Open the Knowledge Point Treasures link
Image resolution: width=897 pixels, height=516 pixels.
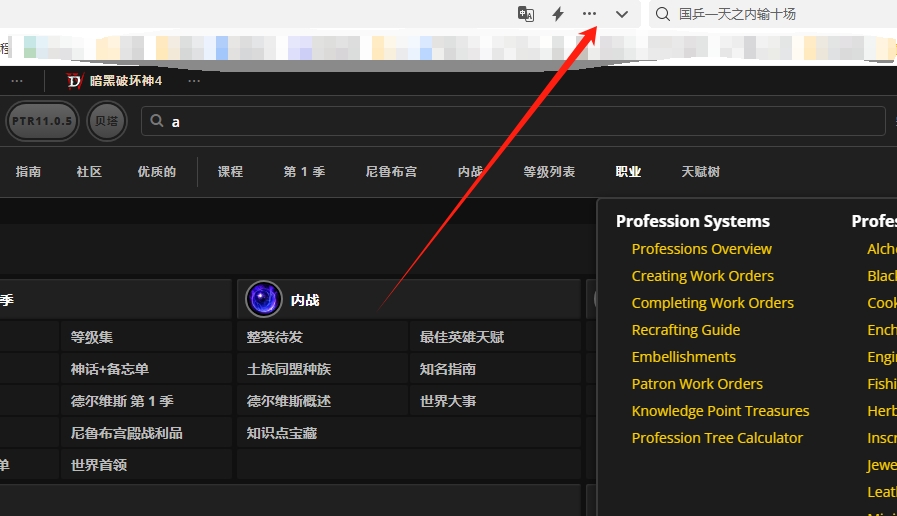[x=720, y=411]
